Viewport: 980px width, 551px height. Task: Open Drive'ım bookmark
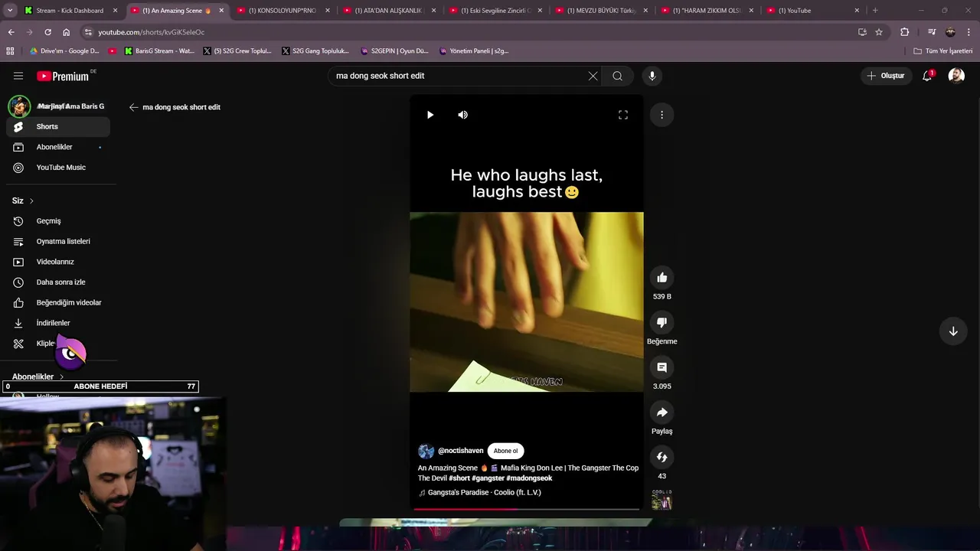click(x=64, y=51)
